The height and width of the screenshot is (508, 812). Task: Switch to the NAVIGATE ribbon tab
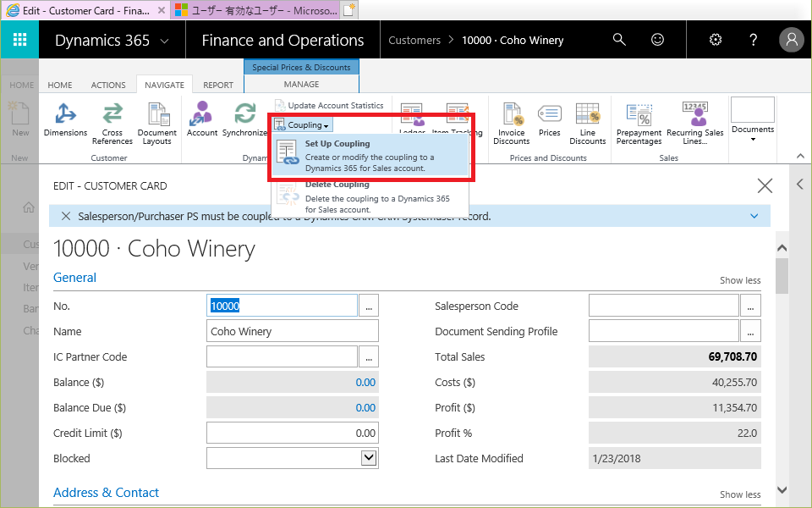click(x=164, y=85)
